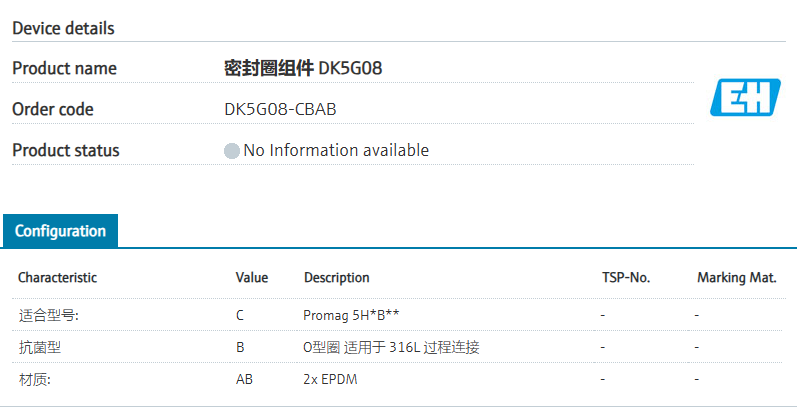797x407 pixels.
Task: Click the Characteristic column header
Action: 57,277
